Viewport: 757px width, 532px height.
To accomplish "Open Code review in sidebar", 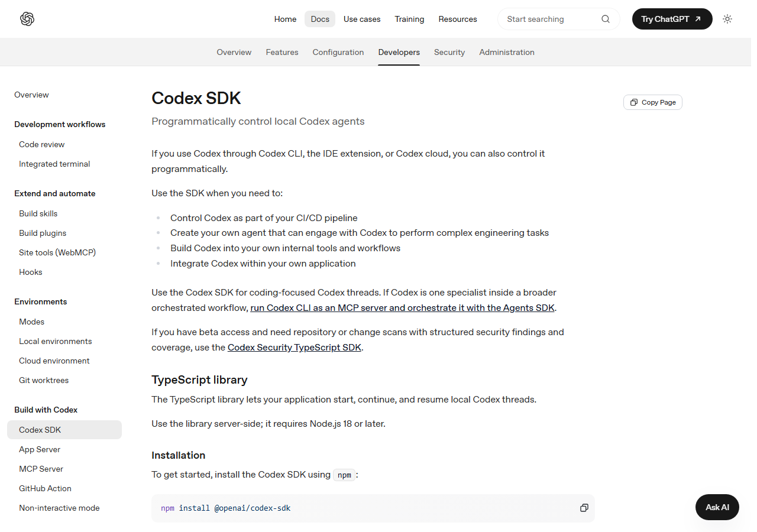I will (x=42, y=144).
